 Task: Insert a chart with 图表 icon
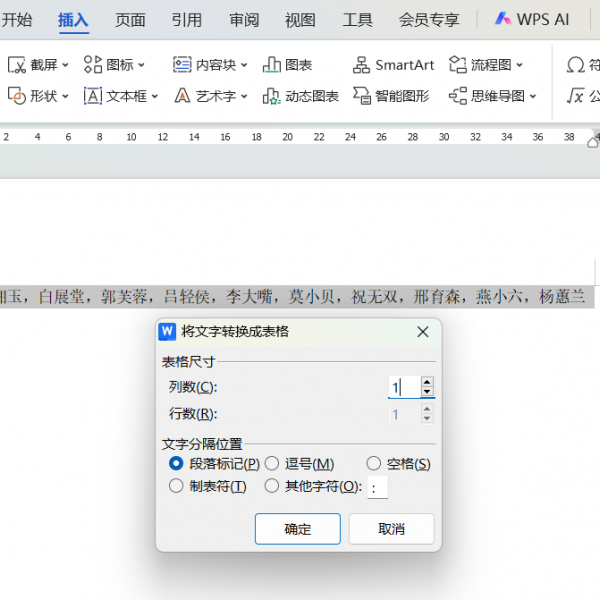[x=272, y=65]
